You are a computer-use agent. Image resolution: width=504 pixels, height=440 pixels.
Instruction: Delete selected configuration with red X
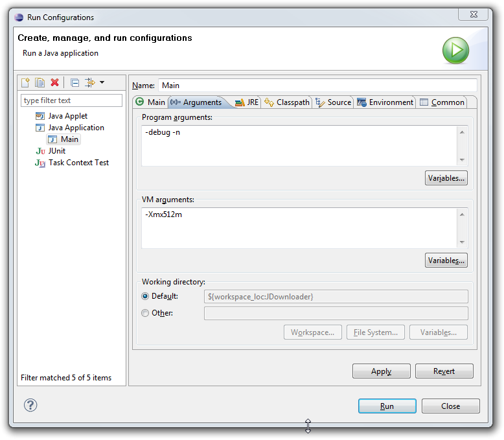(x=54, y=82)
